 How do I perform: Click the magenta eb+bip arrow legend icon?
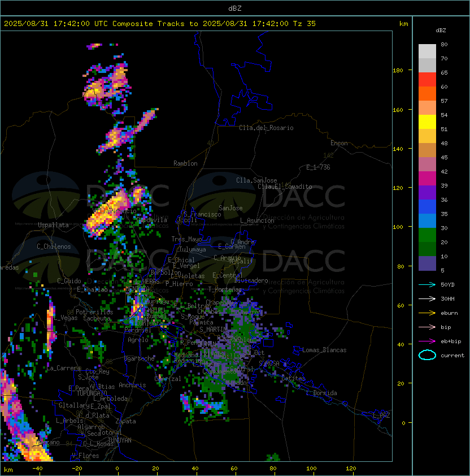click(427, 341)
